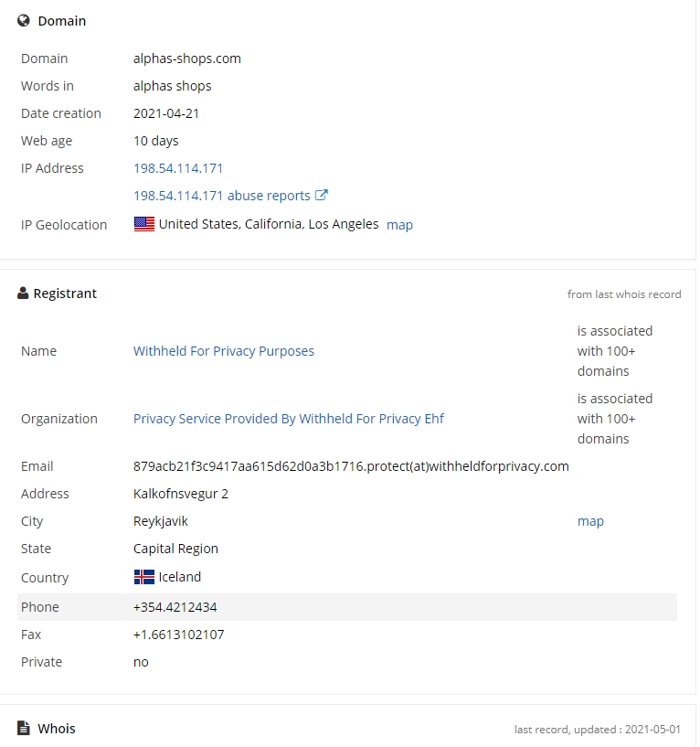Click the Whois section heading
Screen dimensions: 700x747
tap(57, 729)
